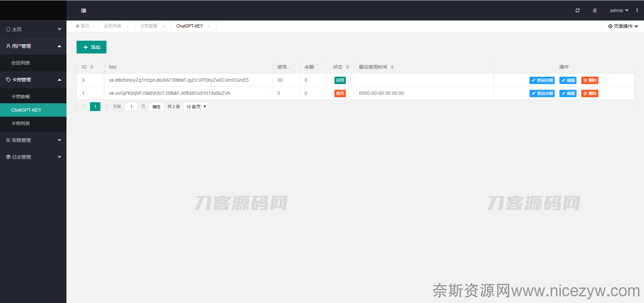Select the ChatGPT-KEY tab
This screenshot has height=303, width=644.
pos(190,26)
